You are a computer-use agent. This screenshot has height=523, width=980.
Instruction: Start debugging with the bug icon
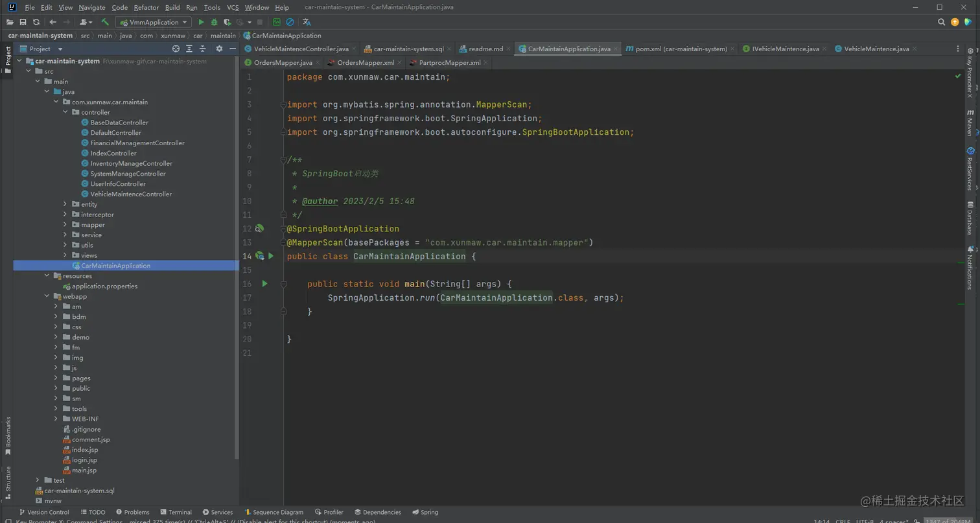tap(214, 22)
